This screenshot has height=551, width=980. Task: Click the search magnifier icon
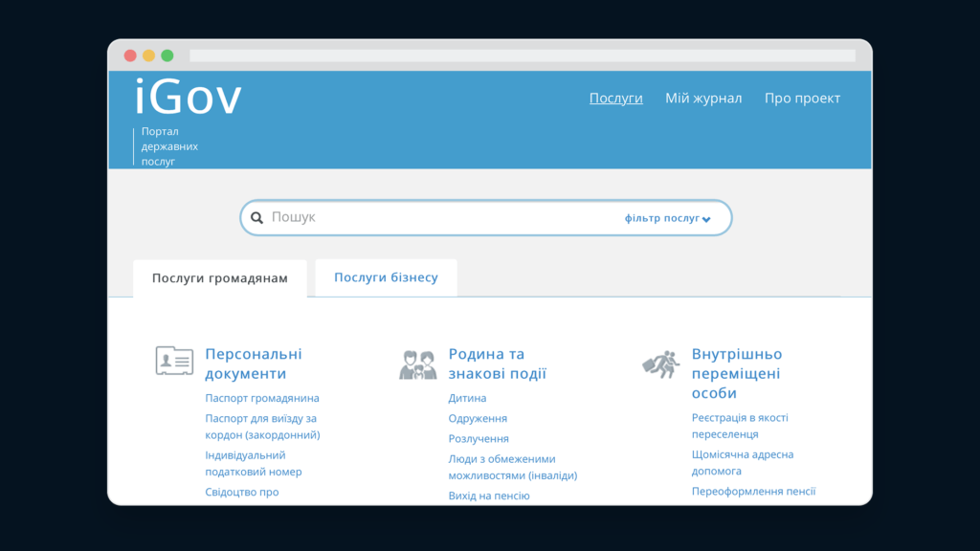click(x=256, y=217)
